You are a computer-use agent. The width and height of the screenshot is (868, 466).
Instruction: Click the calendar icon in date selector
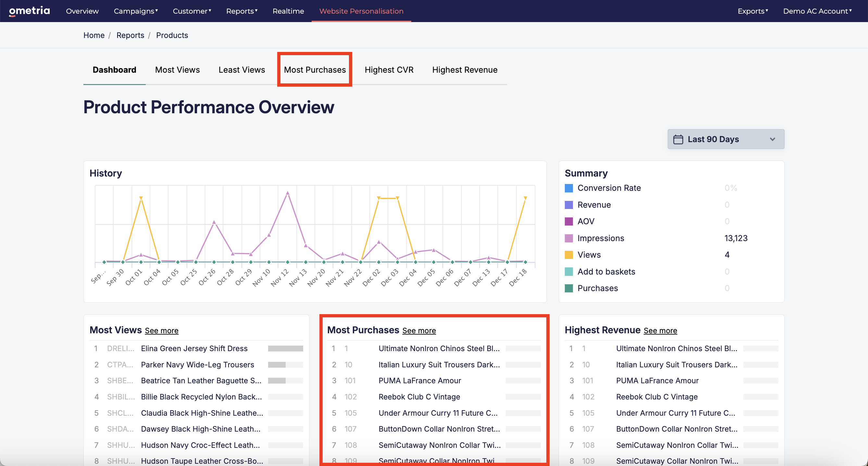(x=678, y=139)
